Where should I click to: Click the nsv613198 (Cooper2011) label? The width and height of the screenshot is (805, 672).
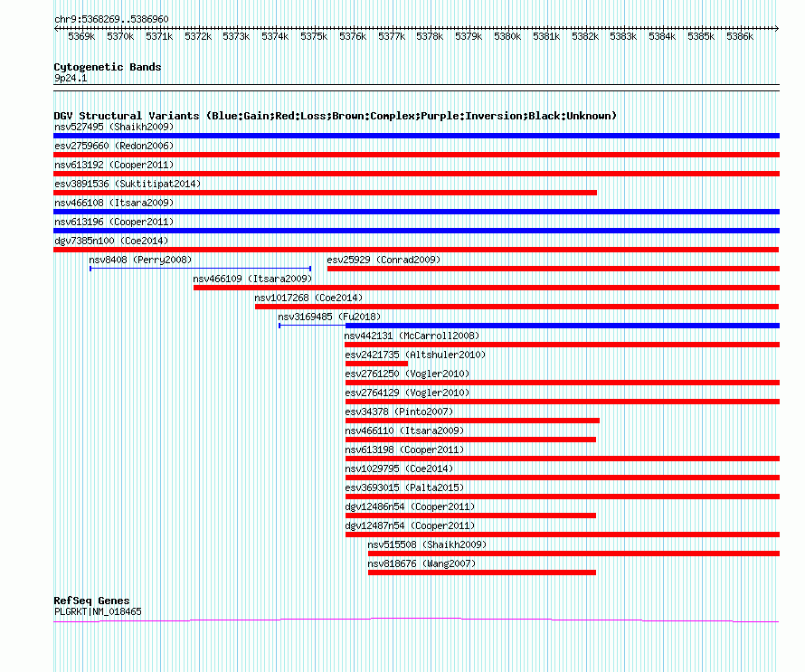(x=404, y=450)
